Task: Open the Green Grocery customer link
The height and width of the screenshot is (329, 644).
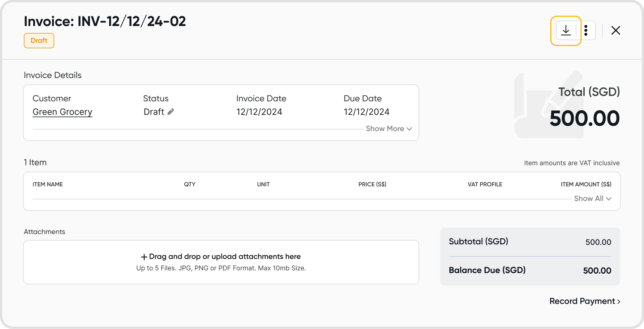Action: (x=62, y=112)
